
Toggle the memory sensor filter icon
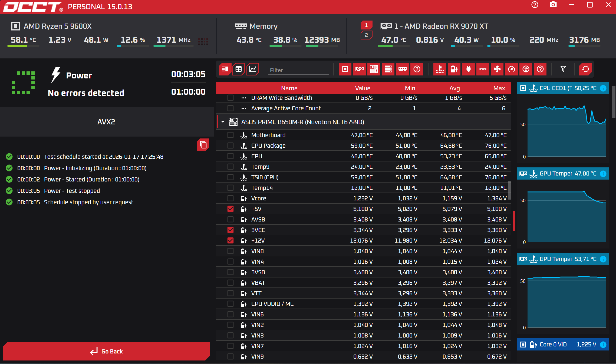point(402,69)
